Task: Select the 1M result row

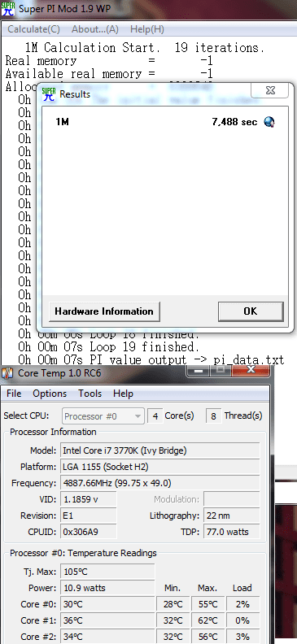Action: coord(165,122)
